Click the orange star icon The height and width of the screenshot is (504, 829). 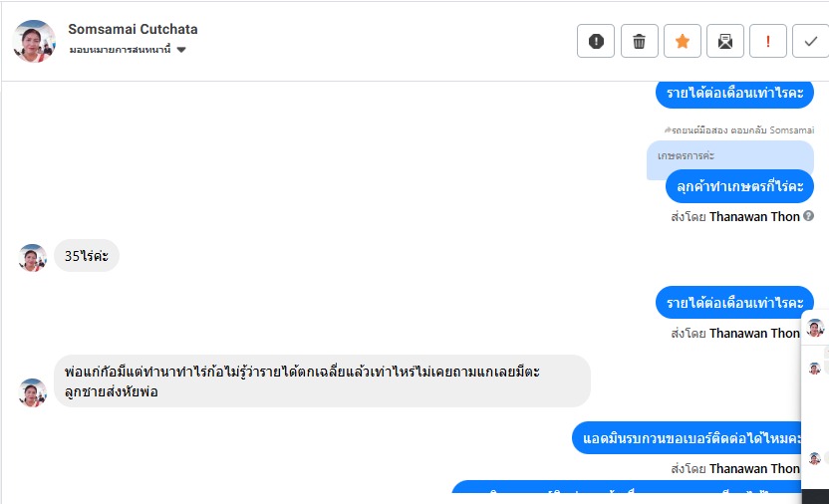tap(682, 41)
